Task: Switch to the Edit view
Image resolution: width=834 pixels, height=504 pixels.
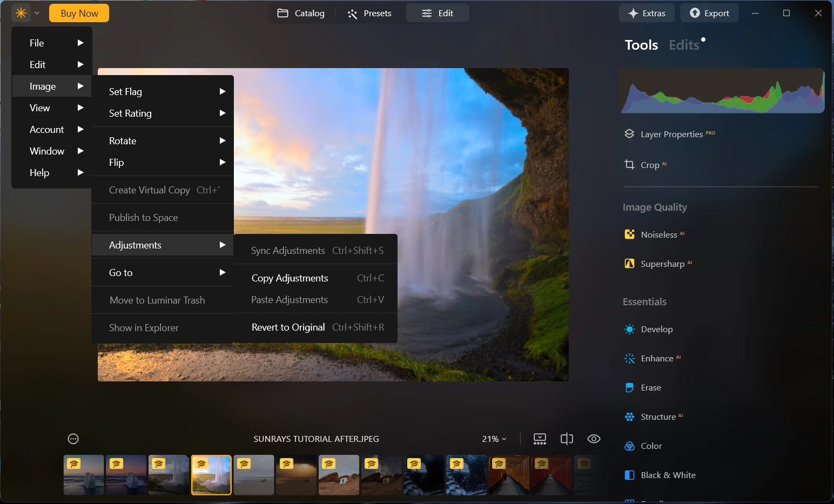Action: pos(438,13)
